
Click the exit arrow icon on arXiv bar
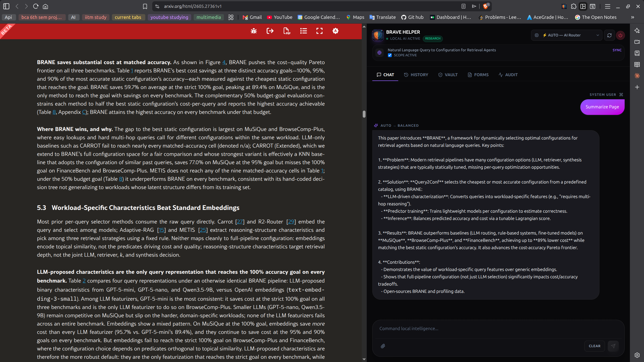pyautogui.click(x=270, y=31)
